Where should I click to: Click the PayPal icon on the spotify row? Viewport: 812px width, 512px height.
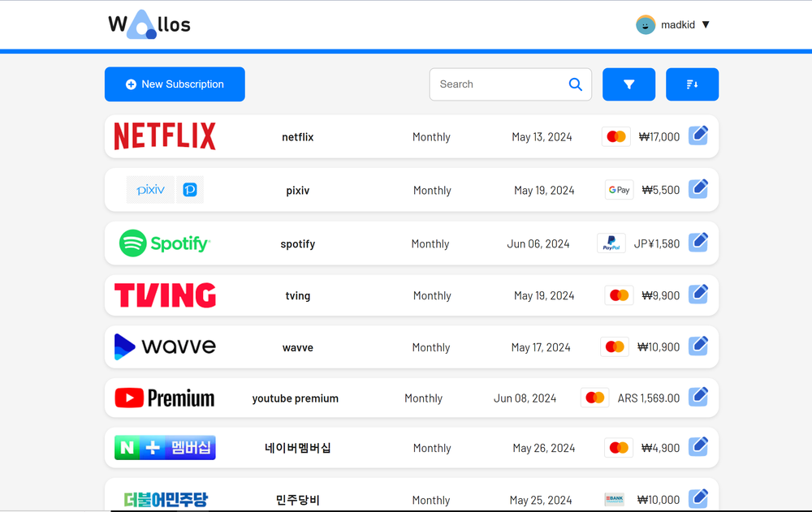click(611, 242)
